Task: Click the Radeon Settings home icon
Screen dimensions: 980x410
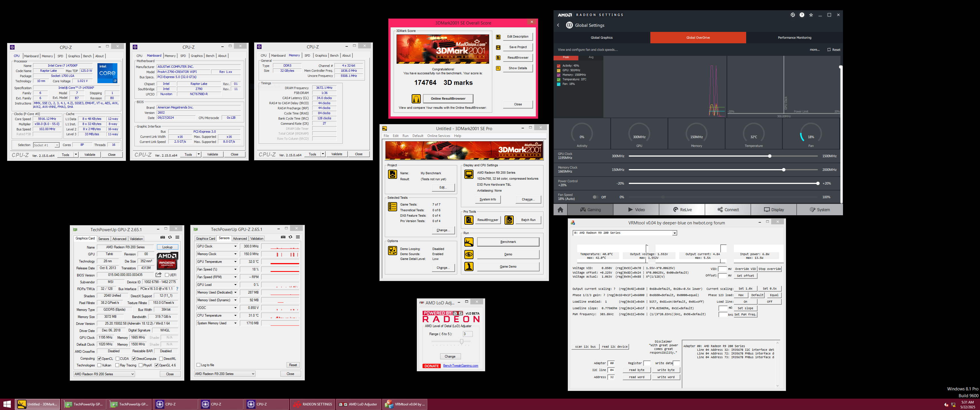Action: (x=560, y=210)
